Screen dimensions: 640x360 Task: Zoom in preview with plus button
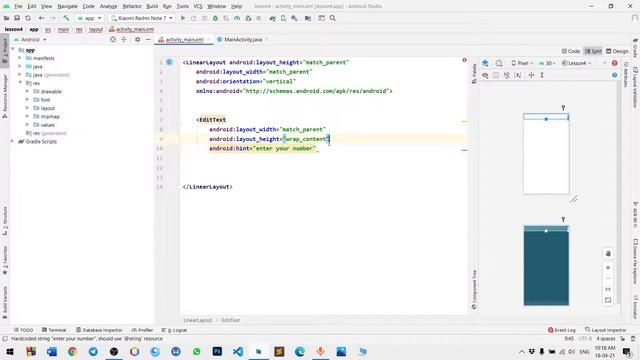click(608, 268)
